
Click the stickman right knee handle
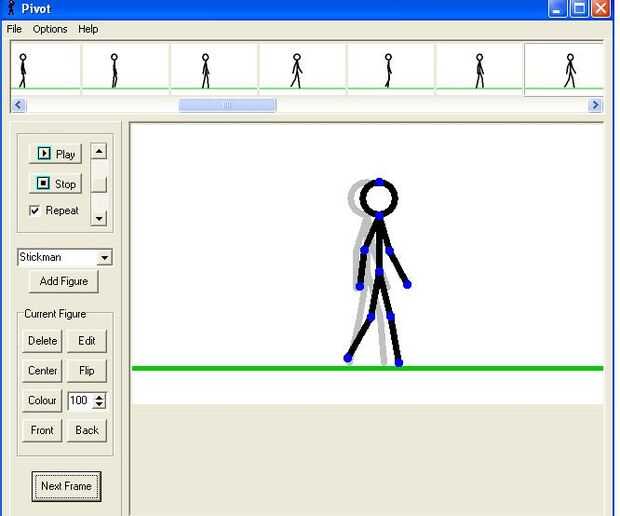(390, 316)
